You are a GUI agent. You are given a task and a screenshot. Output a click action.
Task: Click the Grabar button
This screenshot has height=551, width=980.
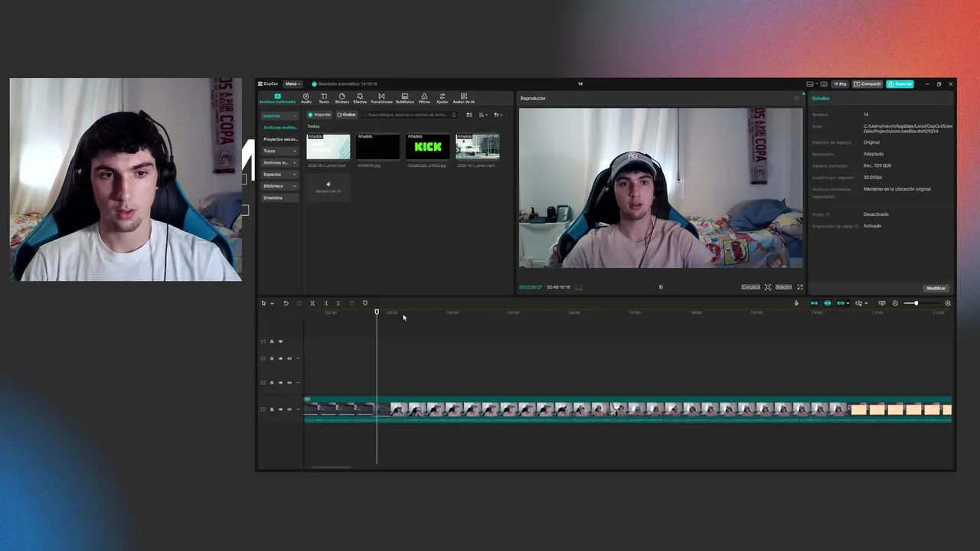(347, 115)
